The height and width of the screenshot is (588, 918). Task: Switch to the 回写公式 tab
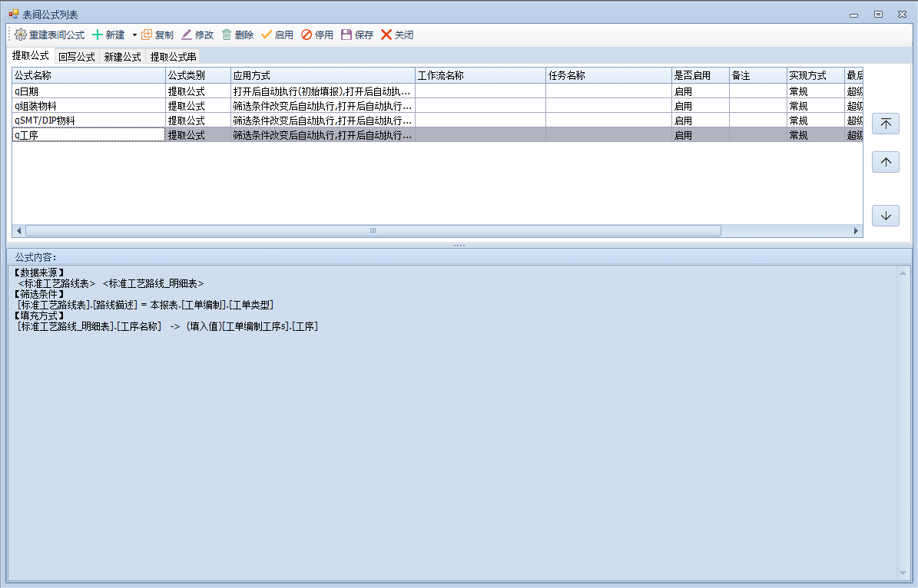[77, 57]
